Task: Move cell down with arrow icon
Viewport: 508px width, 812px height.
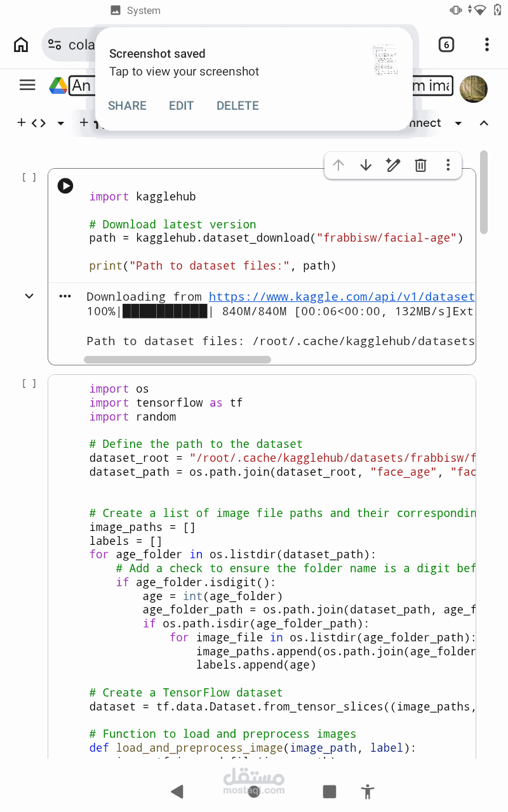Action: click(366, 166)
